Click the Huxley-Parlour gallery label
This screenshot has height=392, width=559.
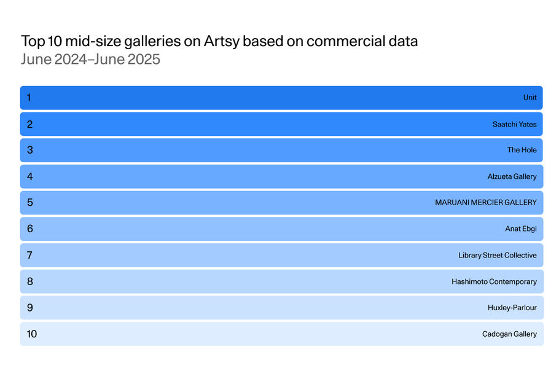coord(512,308)
